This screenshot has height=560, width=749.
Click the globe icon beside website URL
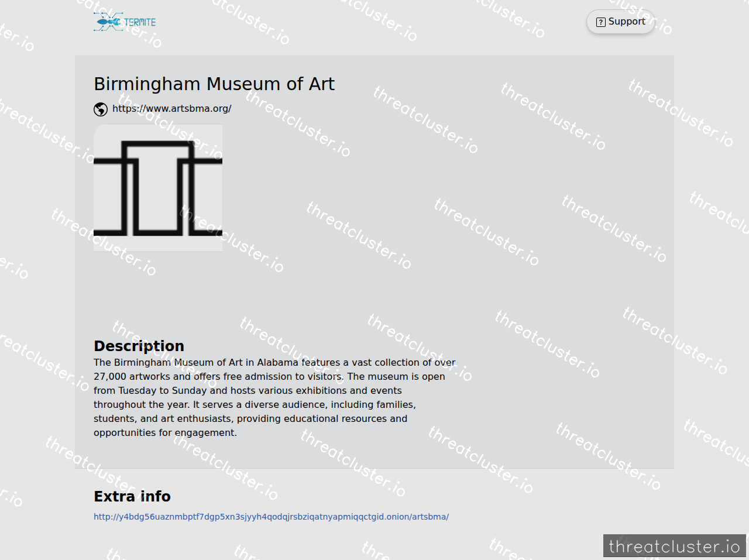point(101,109)
